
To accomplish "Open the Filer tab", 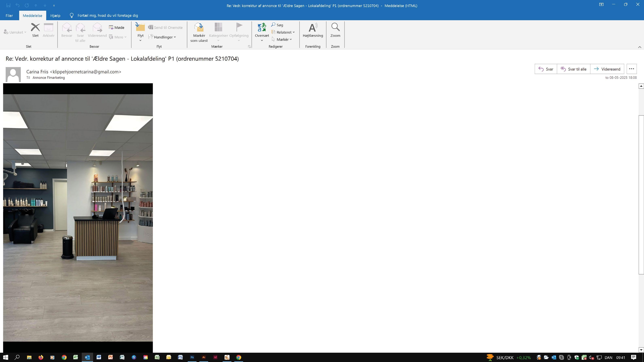I will tap(9, 16).
